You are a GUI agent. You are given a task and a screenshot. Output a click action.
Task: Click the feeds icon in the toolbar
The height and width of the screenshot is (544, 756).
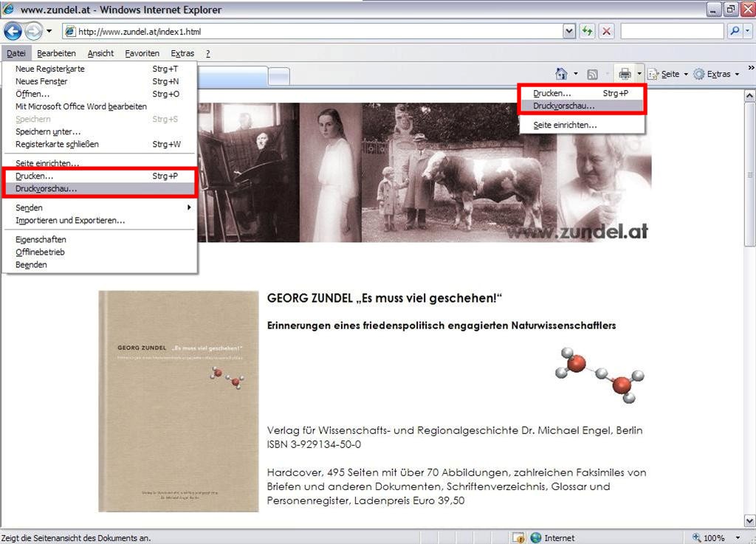(x=592, y=75)
